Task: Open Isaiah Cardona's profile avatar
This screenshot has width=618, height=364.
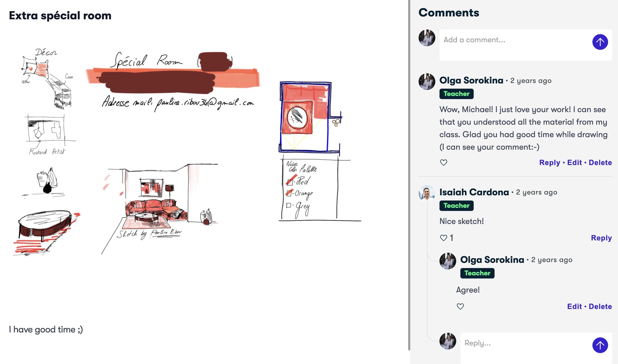Action: [x=427, y=193]
